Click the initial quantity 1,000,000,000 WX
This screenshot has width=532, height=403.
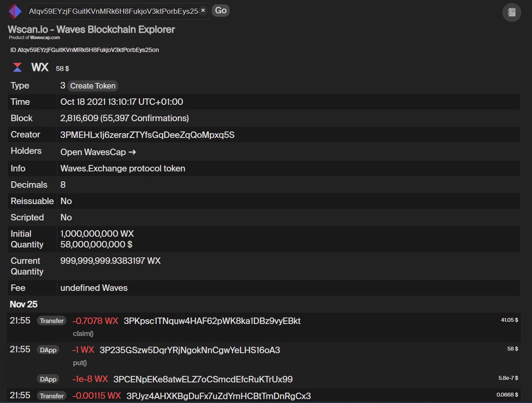(x=97, y=233)
